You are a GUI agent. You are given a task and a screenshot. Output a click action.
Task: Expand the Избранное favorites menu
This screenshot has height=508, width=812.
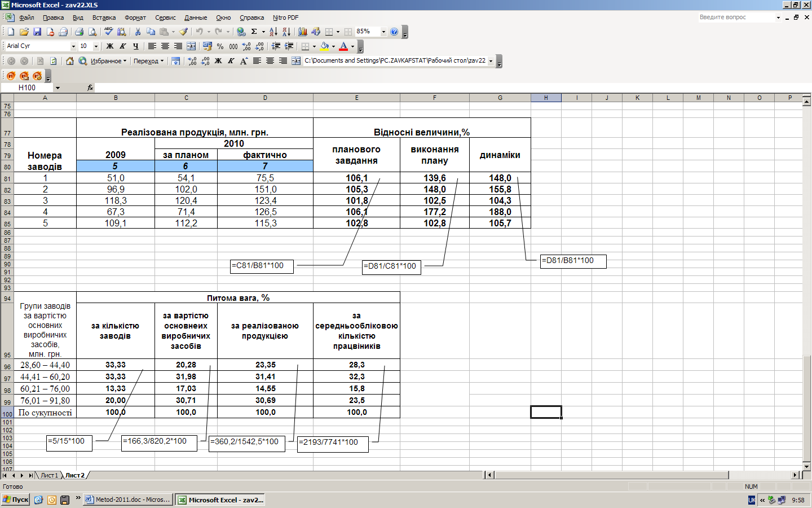109,61
